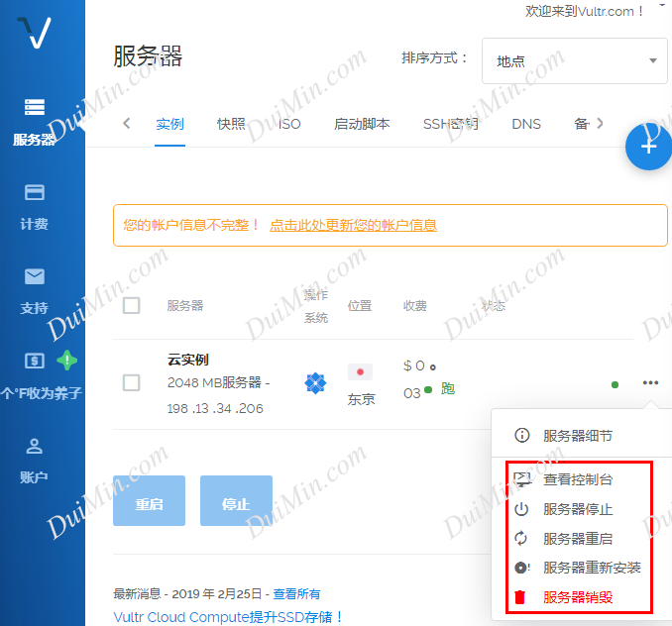672x626 pixels.
Task: Click the operating system icon for 云实例
Action: coord(315,382)
